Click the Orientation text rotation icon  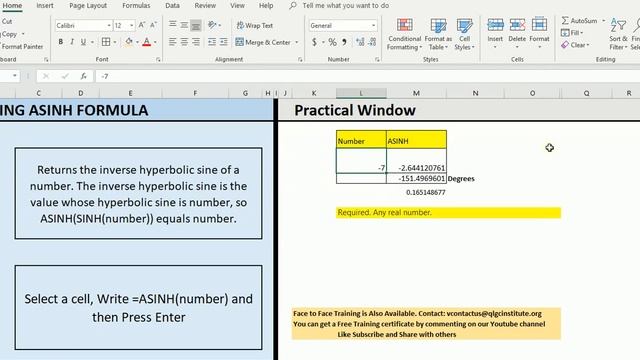click(212, 25)
